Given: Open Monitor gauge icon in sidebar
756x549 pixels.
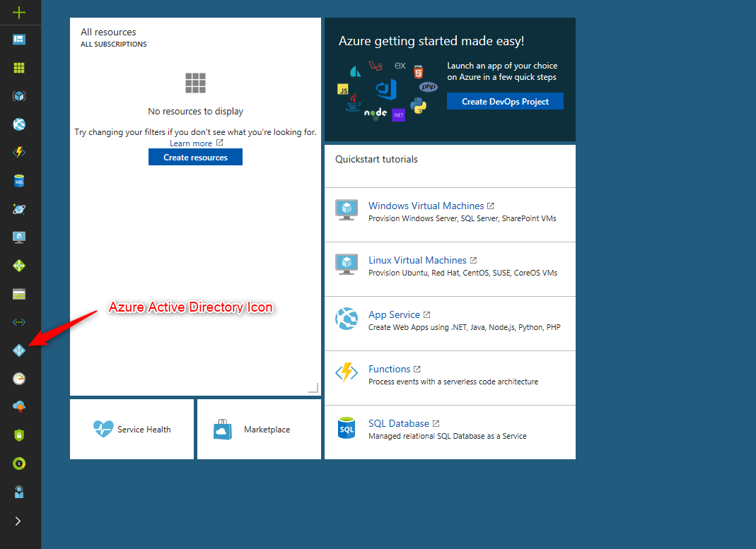Looking at the screenshot, I should (x=19, y=379).
